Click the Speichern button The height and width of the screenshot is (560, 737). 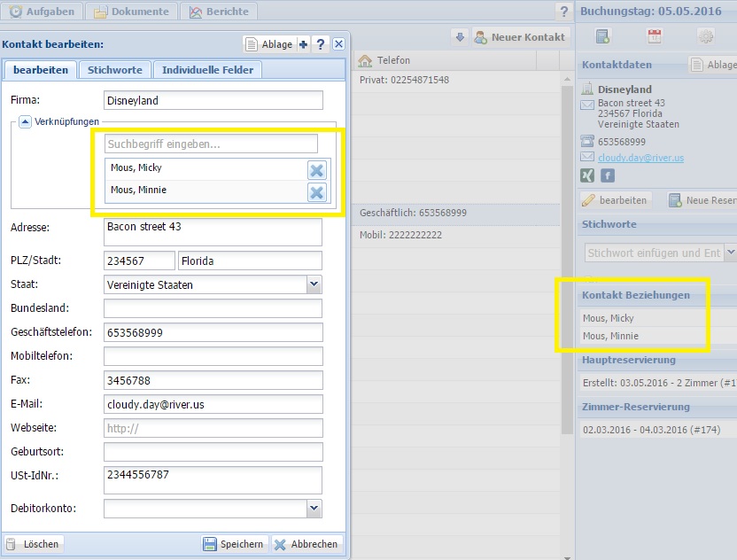[x=233, y=544]
